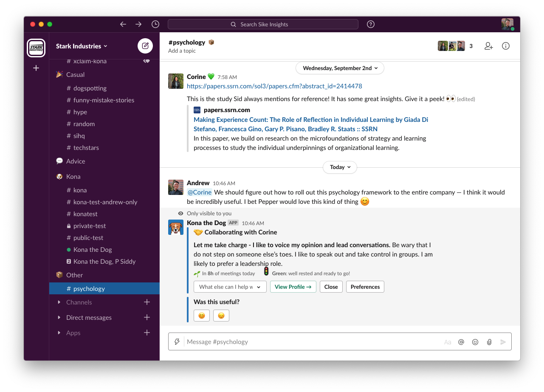Click Corine's avatar on her message
The height and width of the screenshot is (392, 544).
[176, 81]
